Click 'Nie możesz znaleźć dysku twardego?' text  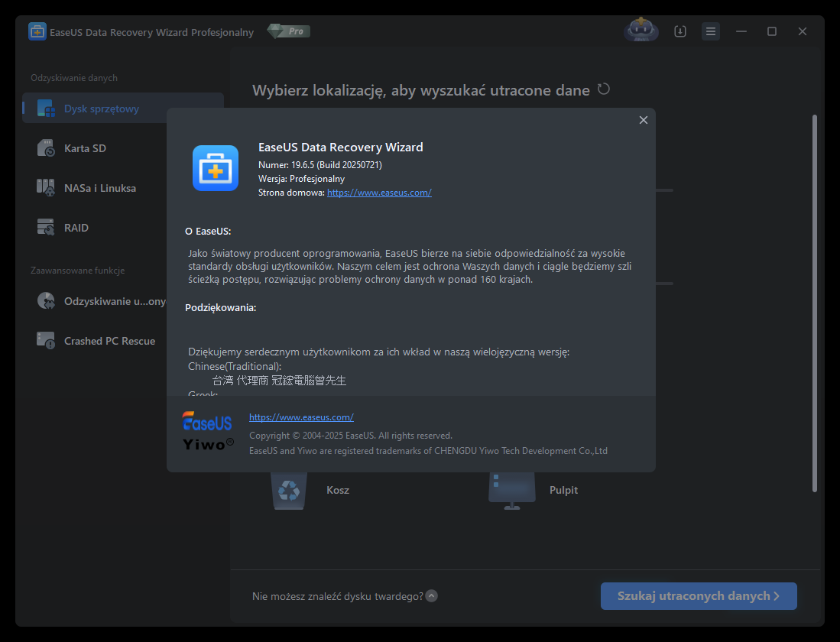coord(338,596)
